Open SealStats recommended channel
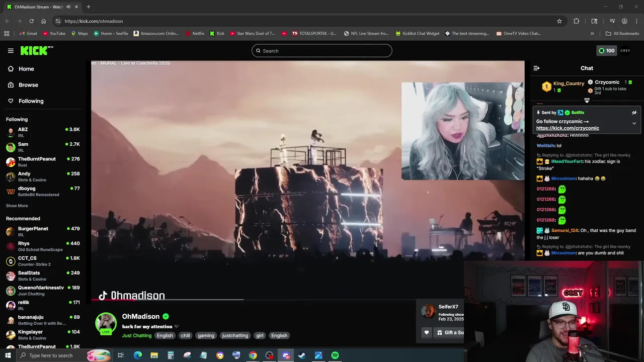Image resolution: width=644 pixels, height=362 pixels. (43, 276)
